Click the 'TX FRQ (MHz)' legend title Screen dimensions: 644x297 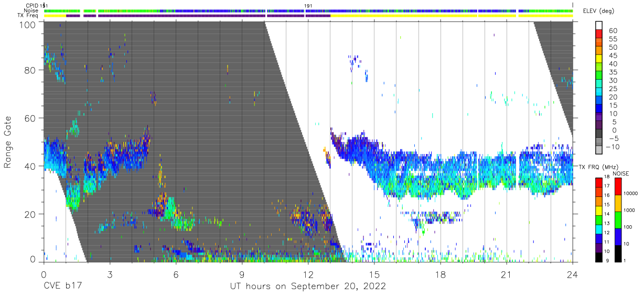coord(598,167)
